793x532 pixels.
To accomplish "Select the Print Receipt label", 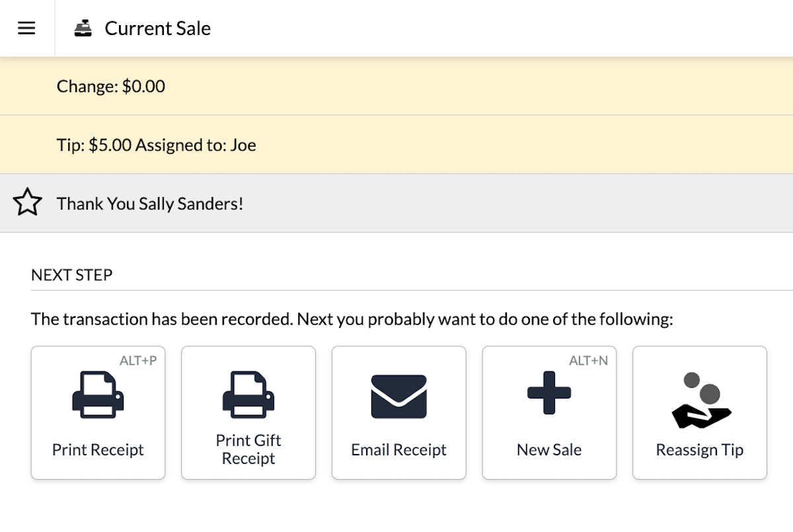I will coord(98,450).
